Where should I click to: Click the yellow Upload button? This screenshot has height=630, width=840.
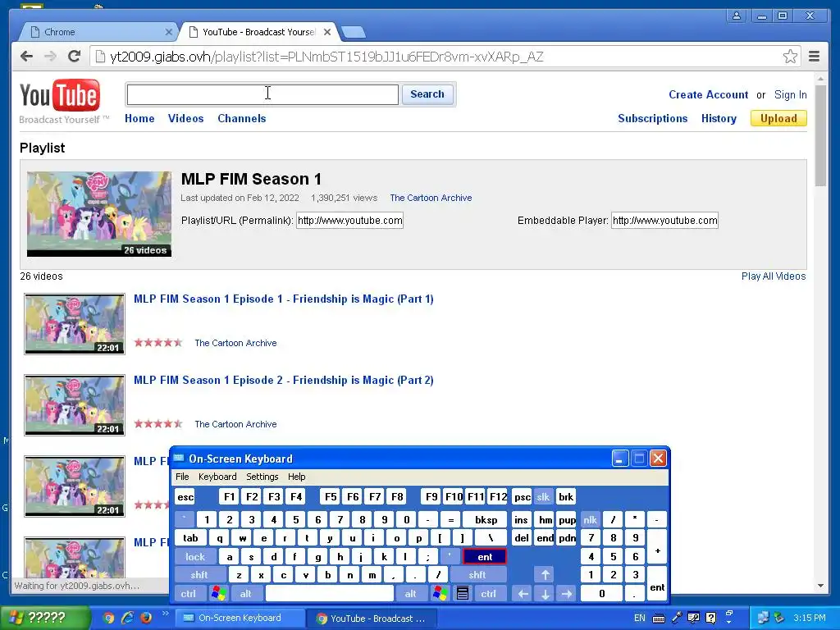[778, 118]
